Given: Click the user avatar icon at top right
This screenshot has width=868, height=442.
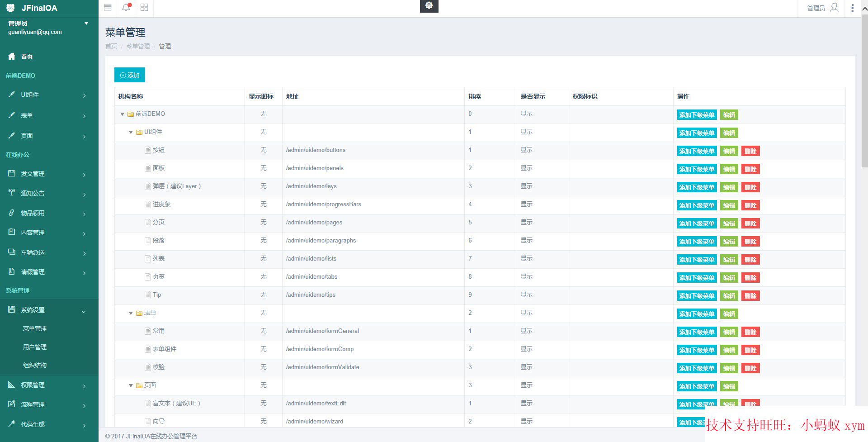Looking at the screenshot, I should tap(835, 8).
